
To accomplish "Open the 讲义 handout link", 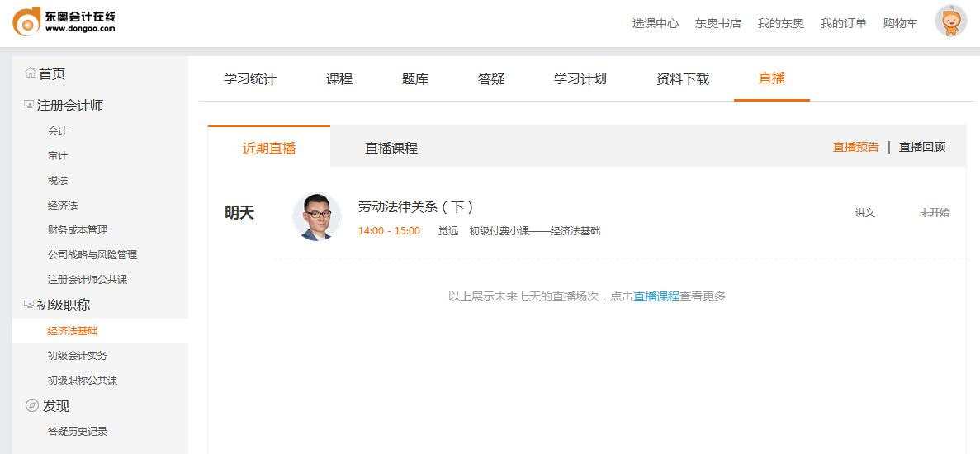I will point(865,213).
